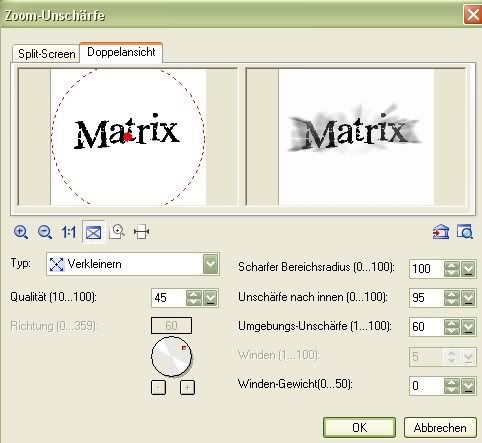Click the Umgebungs-Unschärfe value field

pyautogui.click(x=427, y=327)
